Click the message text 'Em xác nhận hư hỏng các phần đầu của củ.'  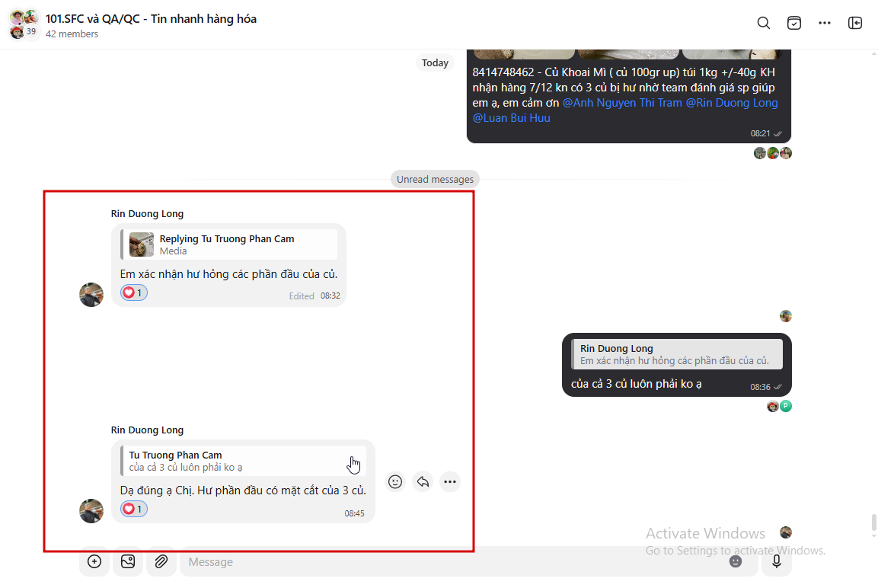pyautogui.click(x=228, y=274)
